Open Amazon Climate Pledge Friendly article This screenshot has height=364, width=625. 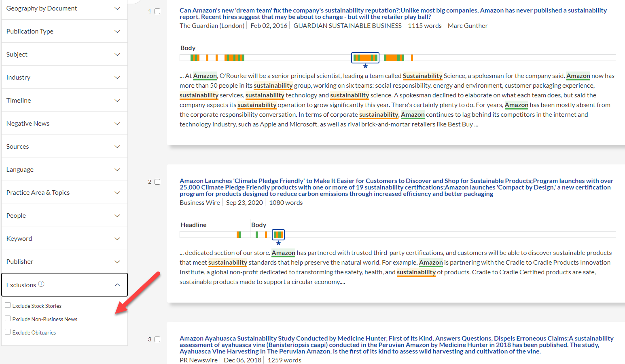[396, 187]
